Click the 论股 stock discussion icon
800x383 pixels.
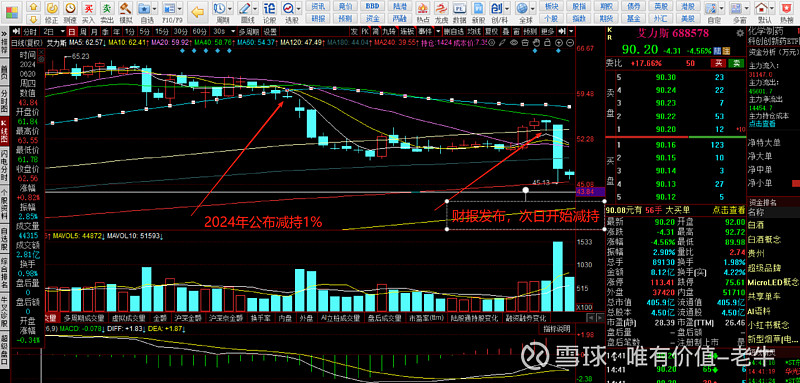point(269,12)
